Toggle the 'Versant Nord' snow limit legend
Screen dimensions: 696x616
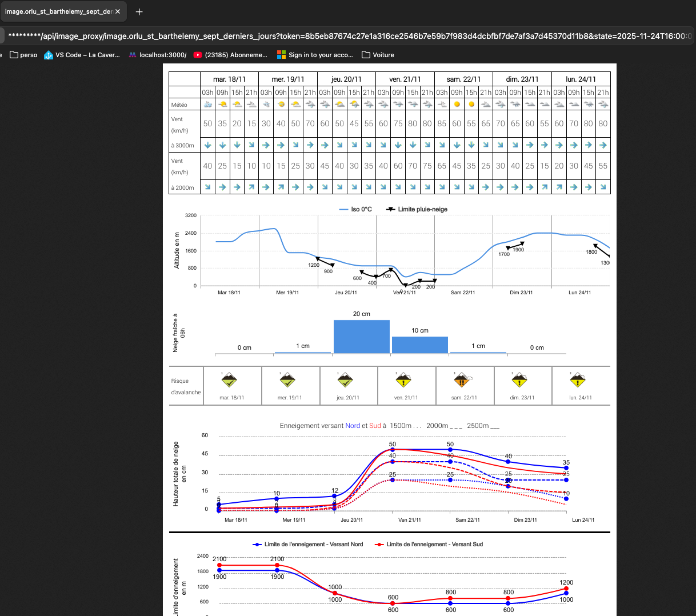coord(309,544)
